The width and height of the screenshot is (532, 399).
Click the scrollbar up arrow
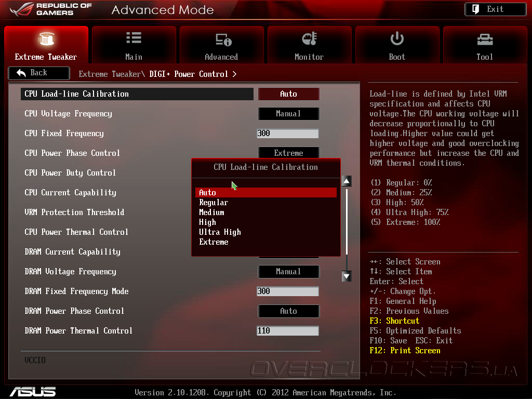[x=347, y=181]
